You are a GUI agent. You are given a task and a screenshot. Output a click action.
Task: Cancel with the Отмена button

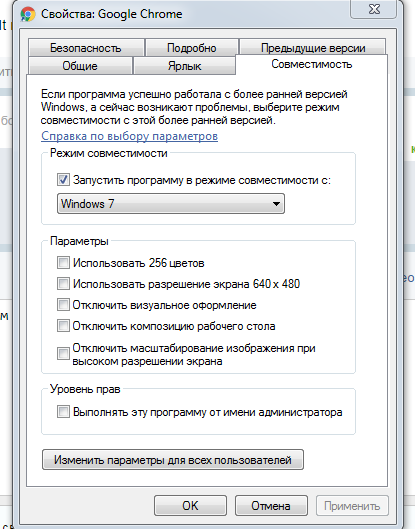(x=271, y=505)
